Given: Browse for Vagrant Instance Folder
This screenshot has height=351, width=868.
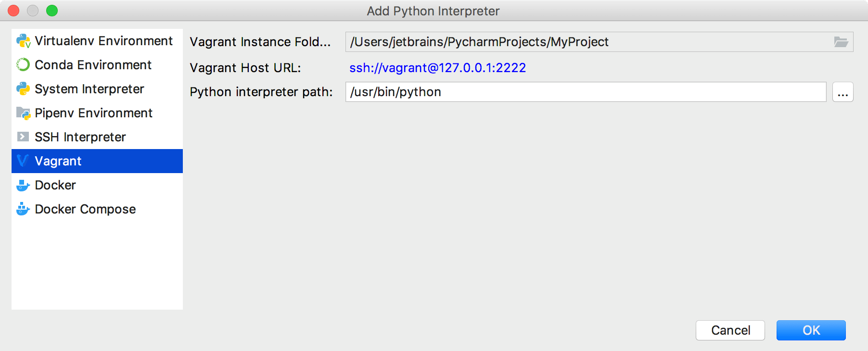Looking at the screenshot, I should [841, 42].
